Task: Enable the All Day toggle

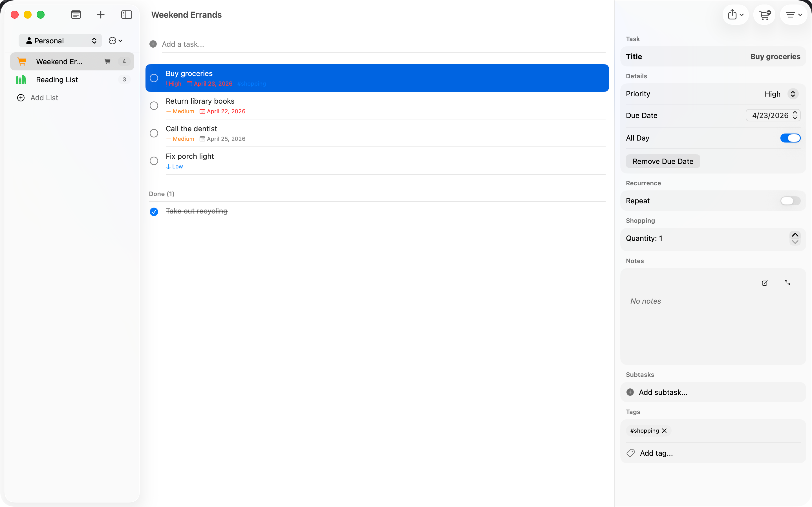Action: tap(790, 138)
